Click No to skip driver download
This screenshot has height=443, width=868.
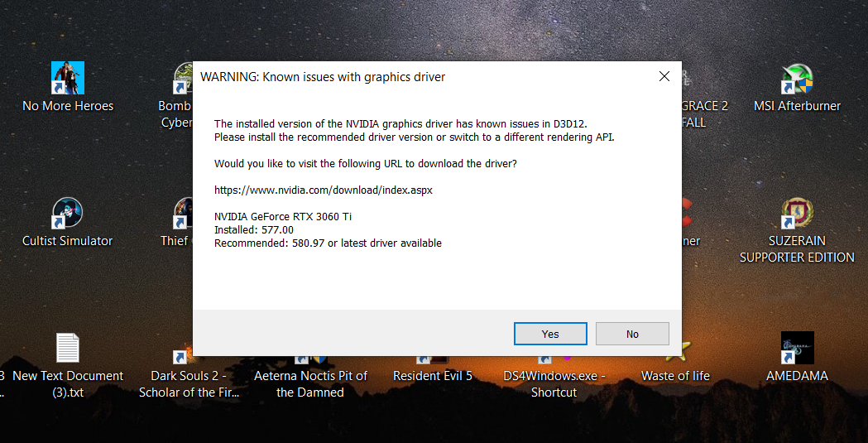coord(632,334)
